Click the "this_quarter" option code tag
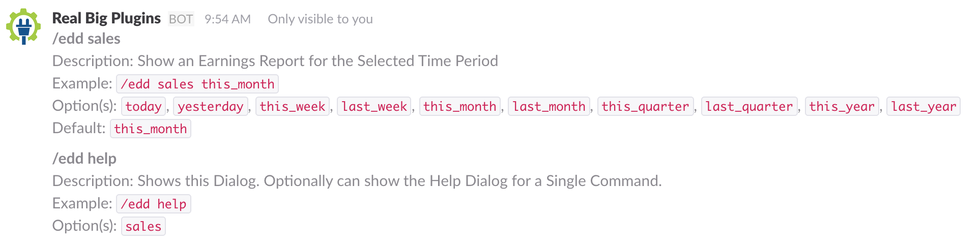The height and width of the screenshot is (246, 980). (645, 106)
